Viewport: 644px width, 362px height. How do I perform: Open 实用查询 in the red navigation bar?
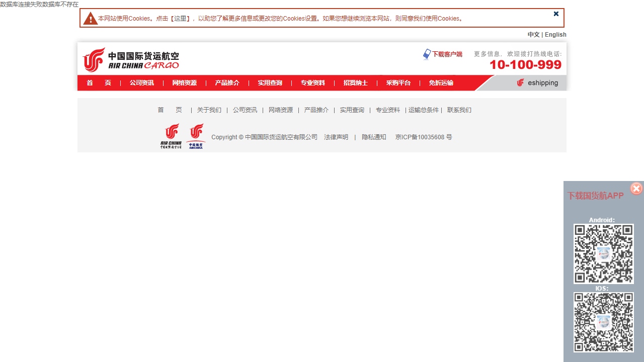coord(270,83)
